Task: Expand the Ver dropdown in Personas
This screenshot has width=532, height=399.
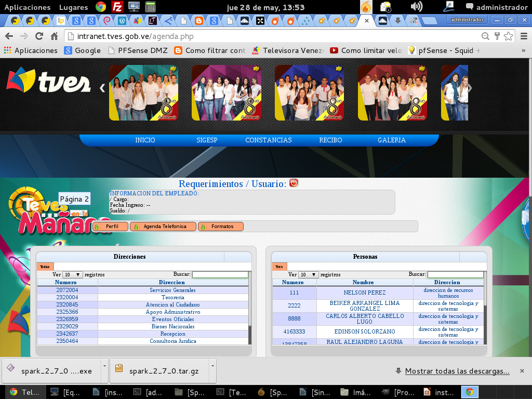Action: tap(308, 274)
